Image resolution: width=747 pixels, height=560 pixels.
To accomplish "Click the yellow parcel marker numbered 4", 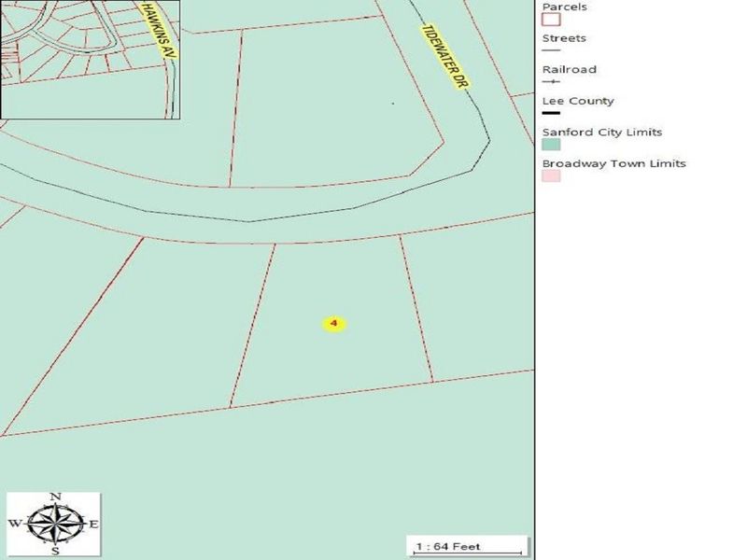I will (x=334, y=324).
